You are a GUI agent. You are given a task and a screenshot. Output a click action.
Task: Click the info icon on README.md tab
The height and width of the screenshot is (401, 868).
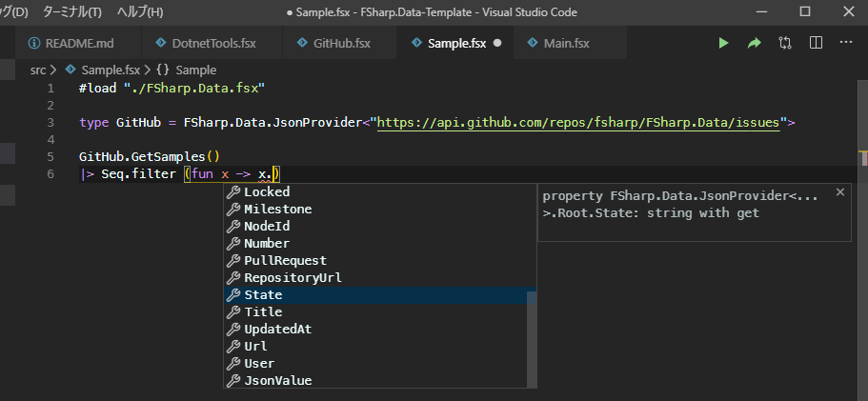(34, 43)
